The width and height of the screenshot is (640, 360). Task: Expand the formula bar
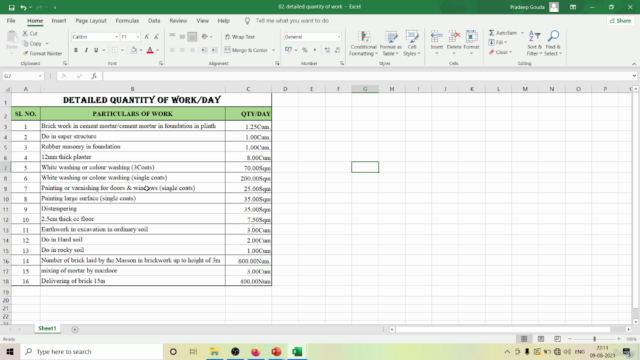click(634, 76)
